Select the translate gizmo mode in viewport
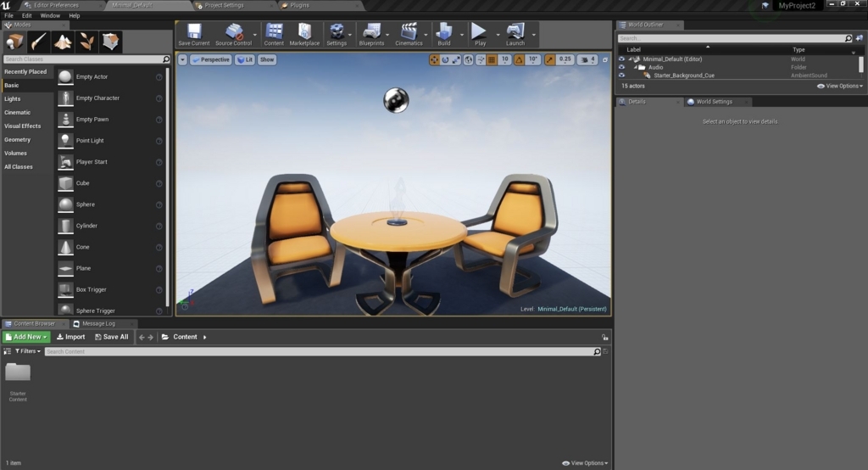 pyautogui.click(x=435, y=59)
